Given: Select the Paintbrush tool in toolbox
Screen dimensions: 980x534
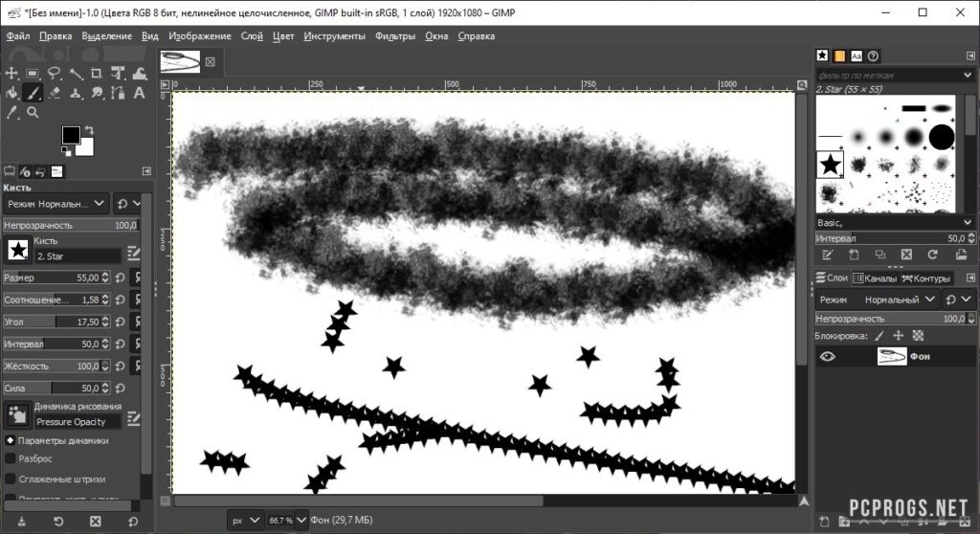Looking at the screenshot, I should [x=33, y=93].
